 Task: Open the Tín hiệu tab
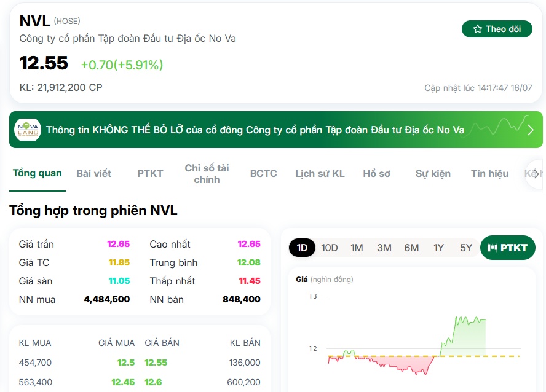[x=489, y=173]
